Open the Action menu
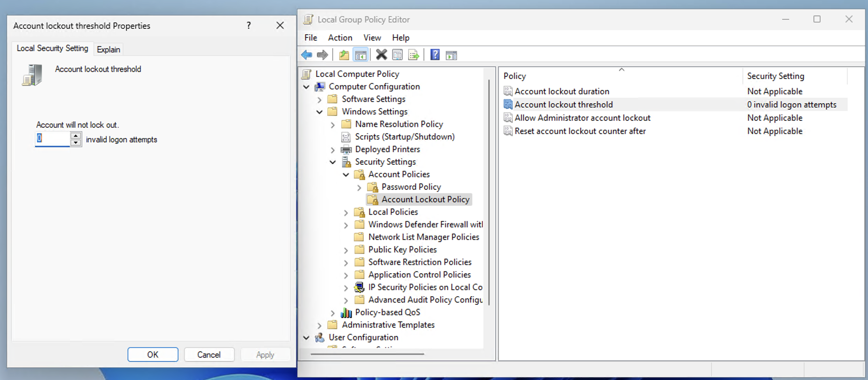The height and width of the screenshot is (380, 868). (x=340, y=38)
